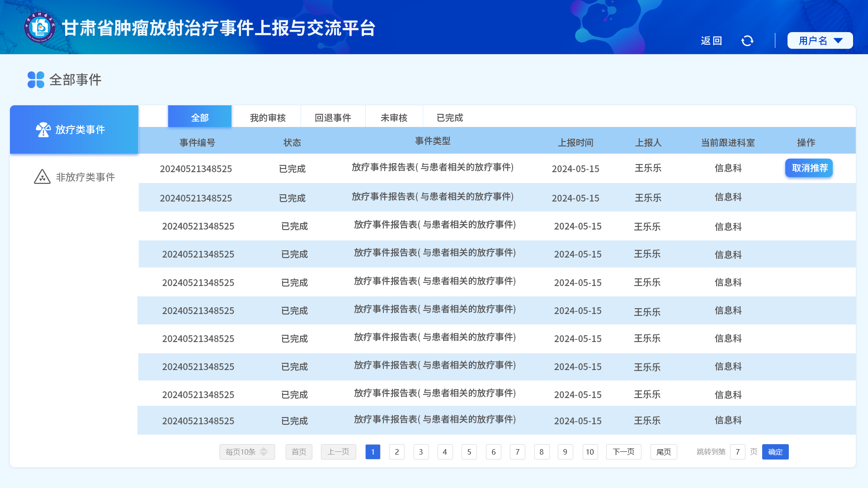Click the 确定 jump button
Image resolution: width=868 pixels, height=488 pixels.
click(775, 452)
